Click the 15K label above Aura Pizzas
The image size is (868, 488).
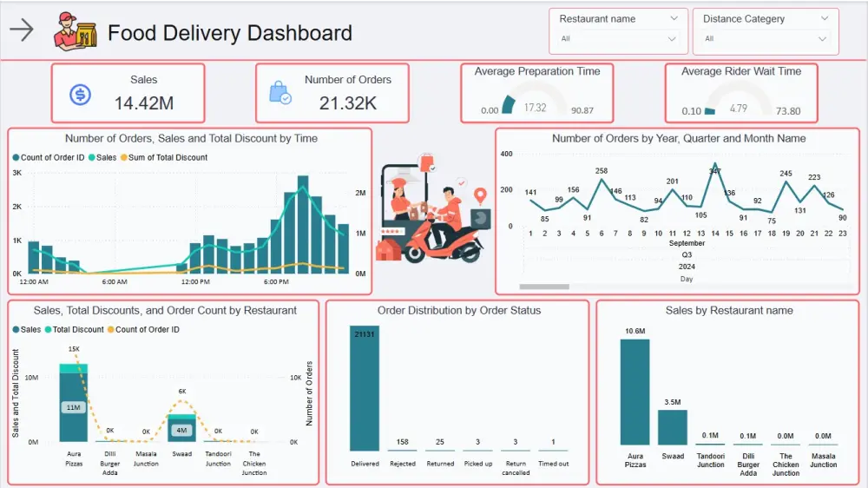[74, 349]
